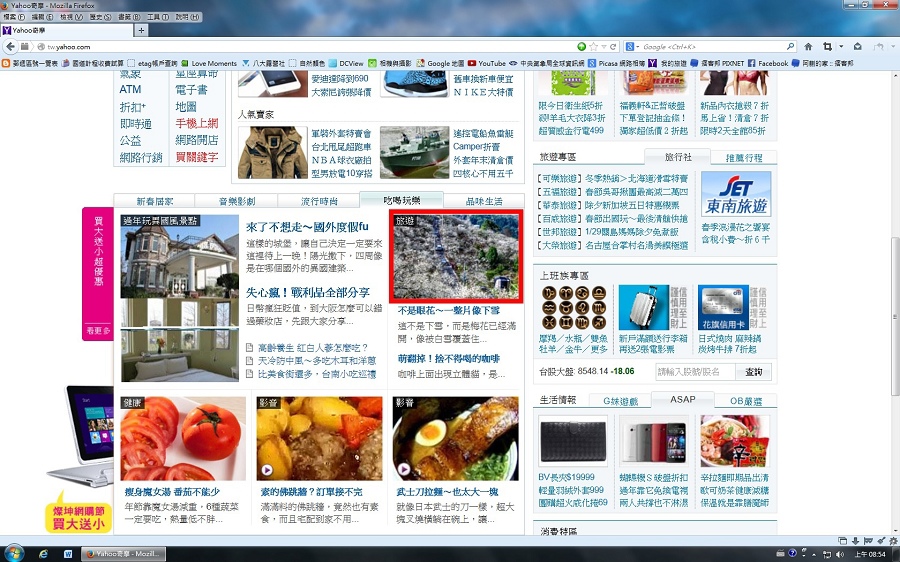
Task: Open the 說明(H) menu
Action: click(187, 17)
